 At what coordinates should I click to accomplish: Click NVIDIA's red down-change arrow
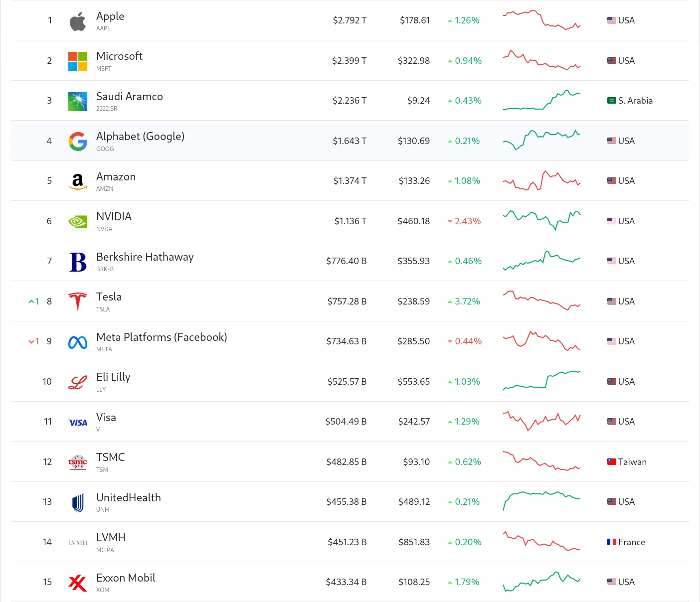[450, 221]
